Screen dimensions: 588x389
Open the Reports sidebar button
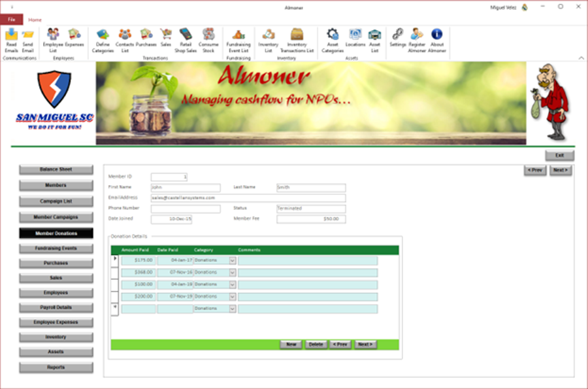pyautogui.click(x=56, y=367)
